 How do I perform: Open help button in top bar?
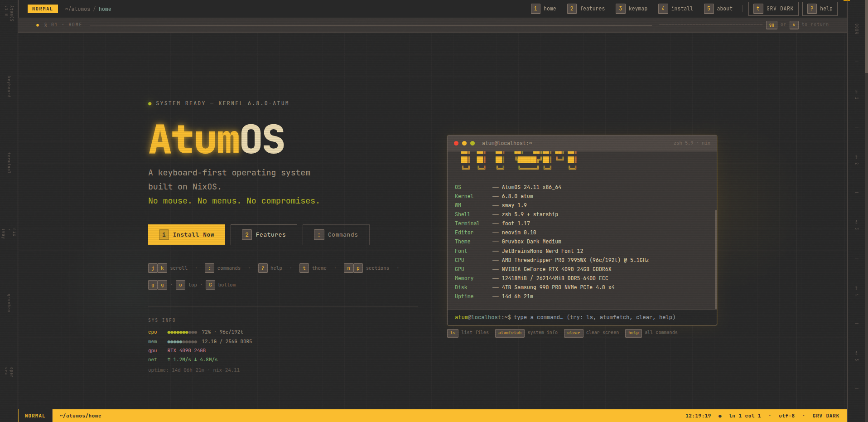click(x=820, y=9)
